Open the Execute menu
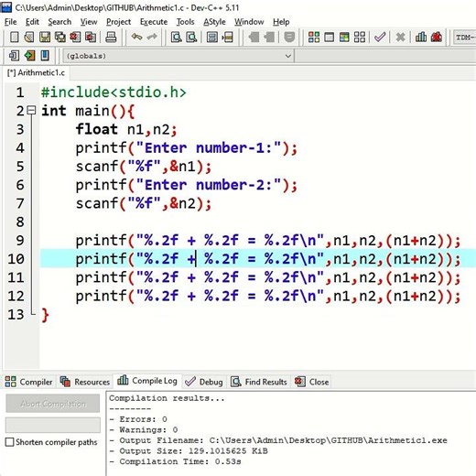 click(x=154, y=22)
